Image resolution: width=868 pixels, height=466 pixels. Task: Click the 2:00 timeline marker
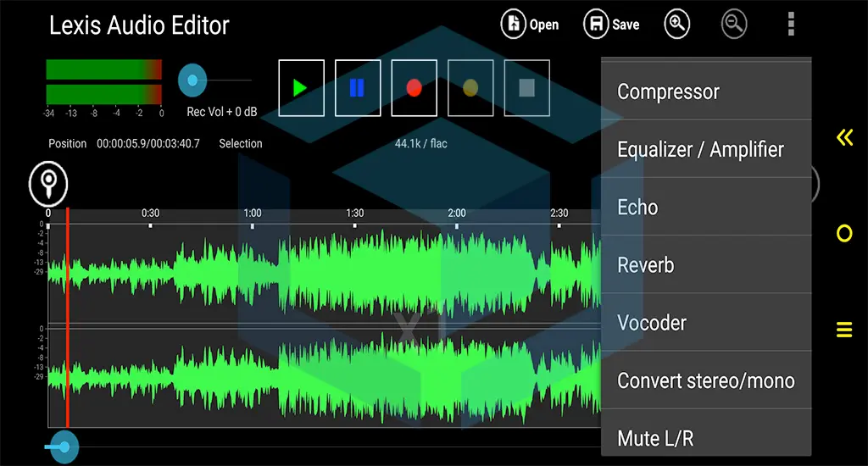click(x=457, y=213)
